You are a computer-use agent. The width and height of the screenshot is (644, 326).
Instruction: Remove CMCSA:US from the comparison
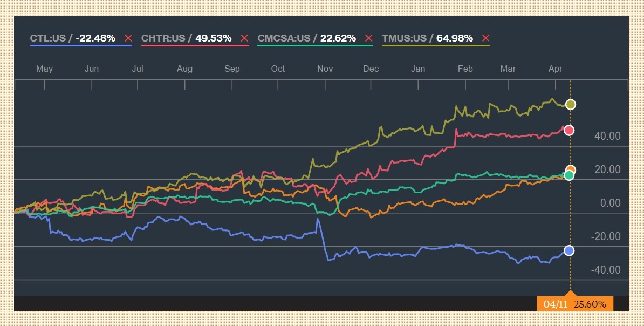coord(368,38)
